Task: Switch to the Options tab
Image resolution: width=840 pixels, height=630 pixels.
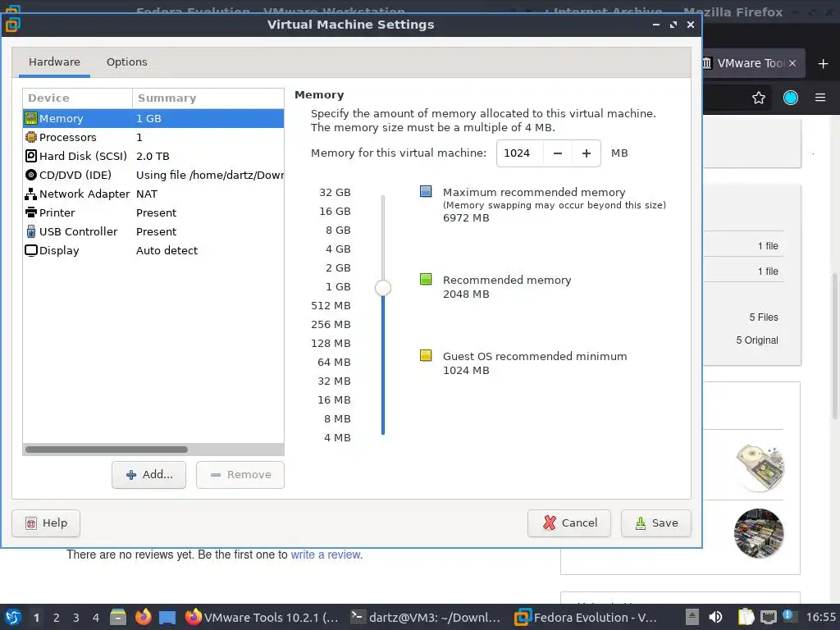Action: [x=127, y=62]
